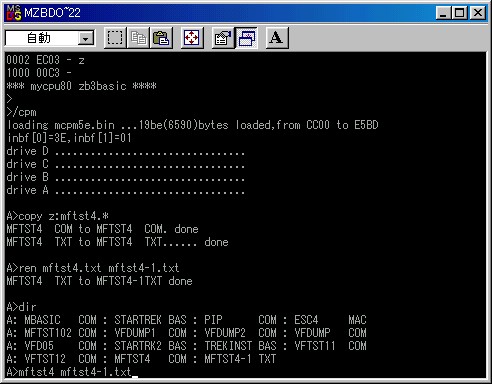This screenshot has height=384, width=492.
Task: Maximize the MZBDO~22 window
Action: point(459,13)
